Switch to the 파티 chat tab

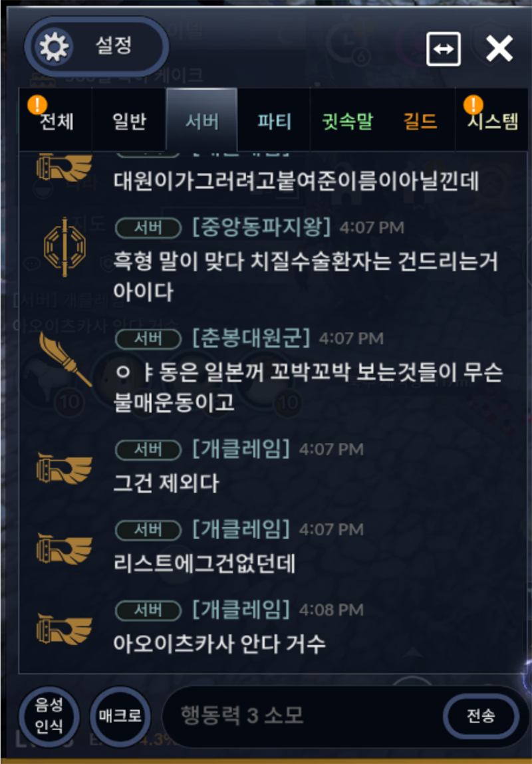[274, 120]
